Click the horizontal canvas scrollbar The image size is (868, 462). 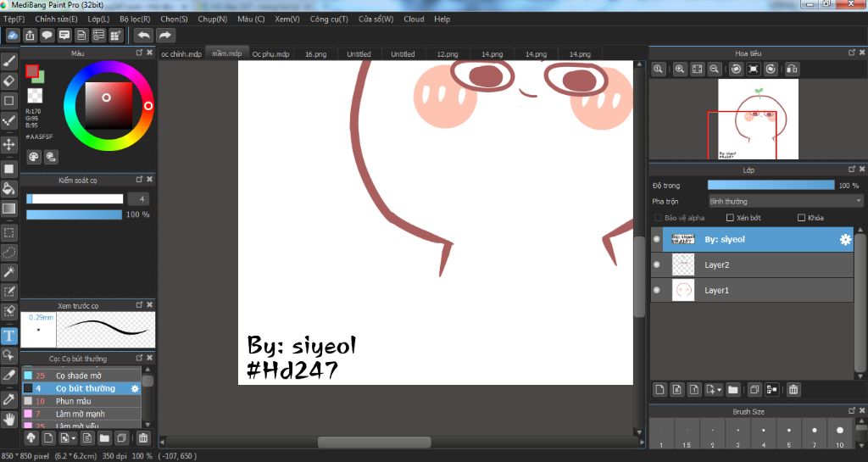374,443
